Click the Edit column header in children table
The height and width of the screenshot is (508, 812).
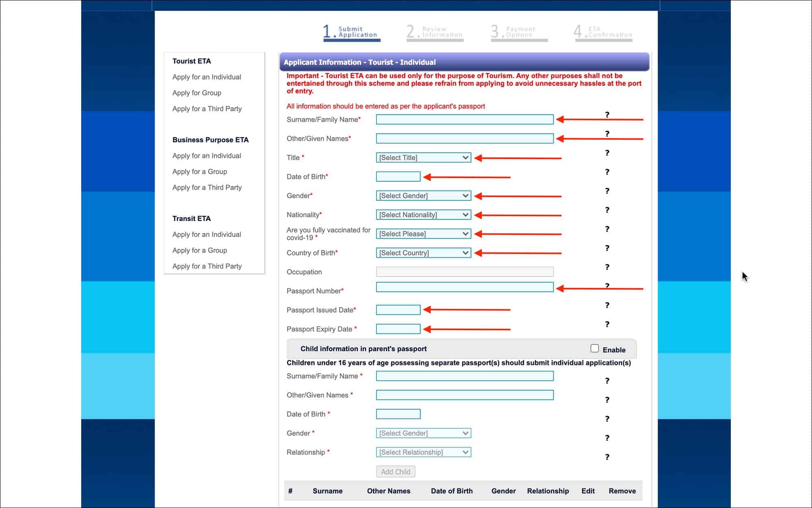588,491
